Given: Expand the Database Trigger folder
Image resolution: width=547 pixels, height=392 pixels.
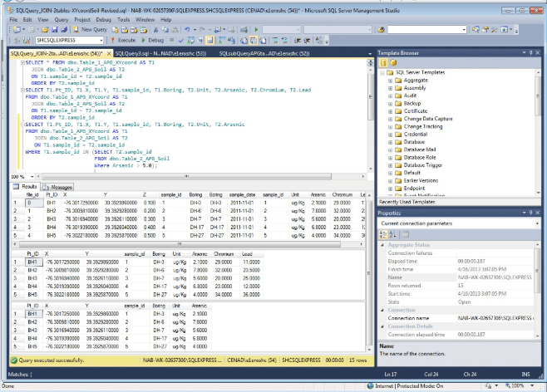Looking at the screenshot, I should pos(391,164).
